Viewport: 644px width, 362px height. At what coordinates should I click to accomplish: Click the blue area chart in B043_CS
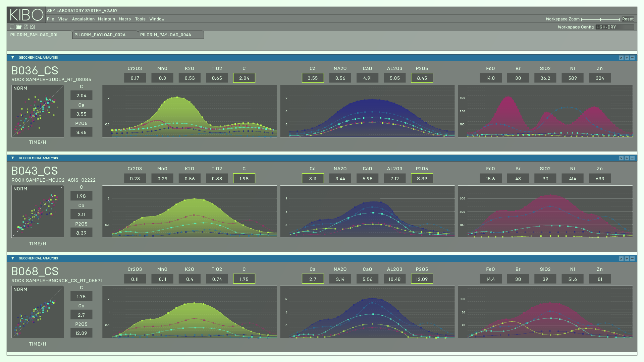pyautogui.click(x=367, y=212)
